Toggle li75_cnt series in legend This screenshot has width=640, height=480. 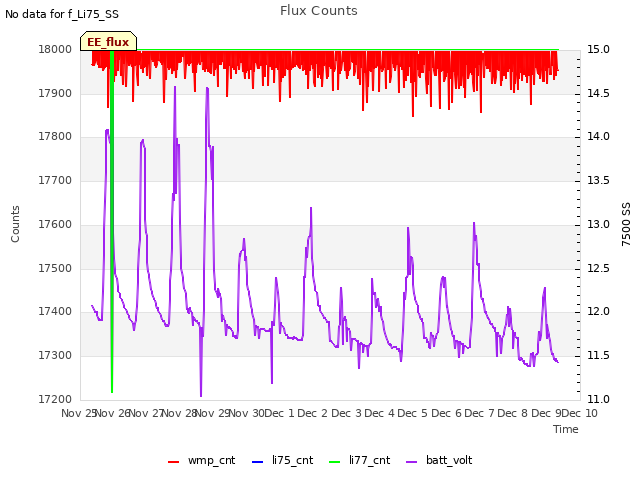tap(282, 460)
